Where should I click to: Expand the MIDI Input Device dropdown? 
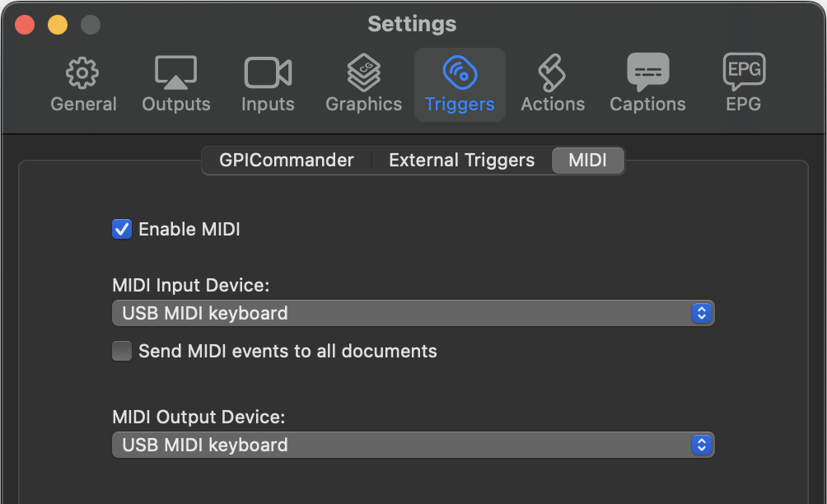[413, 313]
